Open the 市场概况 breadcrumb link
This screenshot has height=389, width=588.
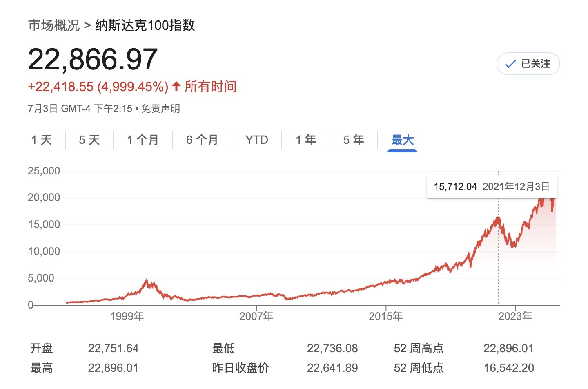tap(54, 25)
